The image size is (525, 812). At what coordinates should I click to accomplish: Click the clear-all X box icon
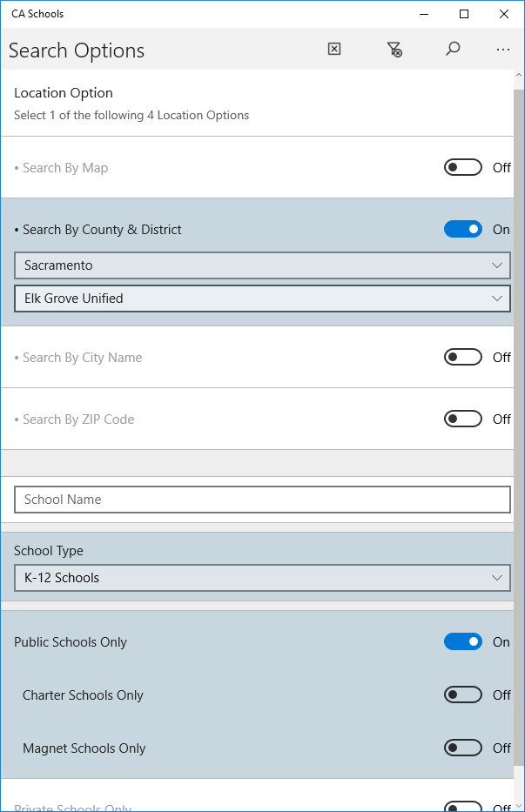pyautogui.click(x=334, y=50)
